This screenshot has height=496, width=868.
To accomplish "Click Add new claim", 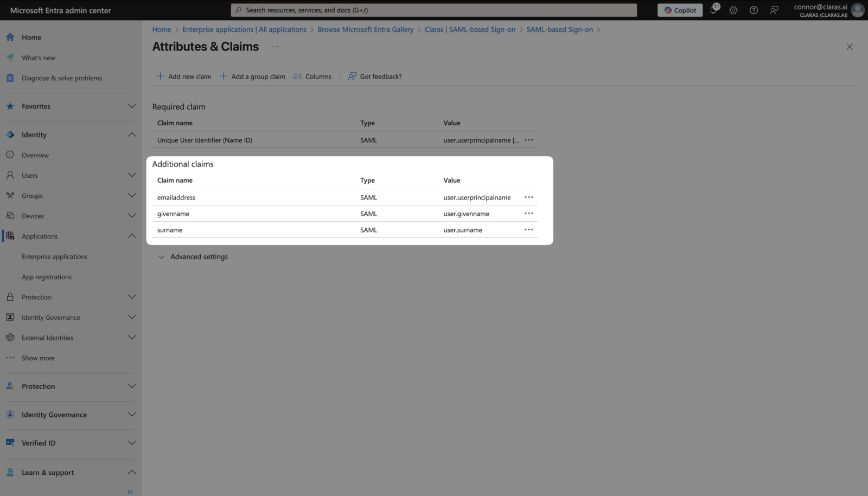I will [184, 76].
